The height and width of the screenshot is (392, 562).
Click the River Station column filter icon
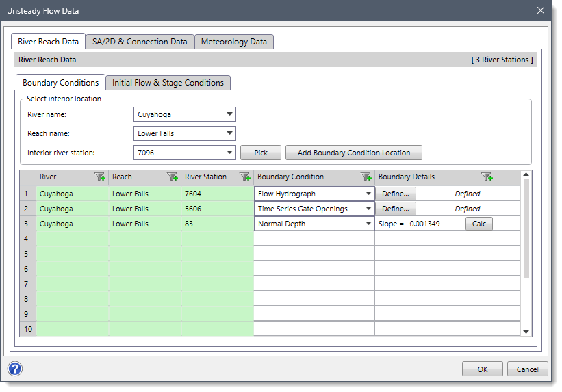pyautogui.click(x=244, y=177)
